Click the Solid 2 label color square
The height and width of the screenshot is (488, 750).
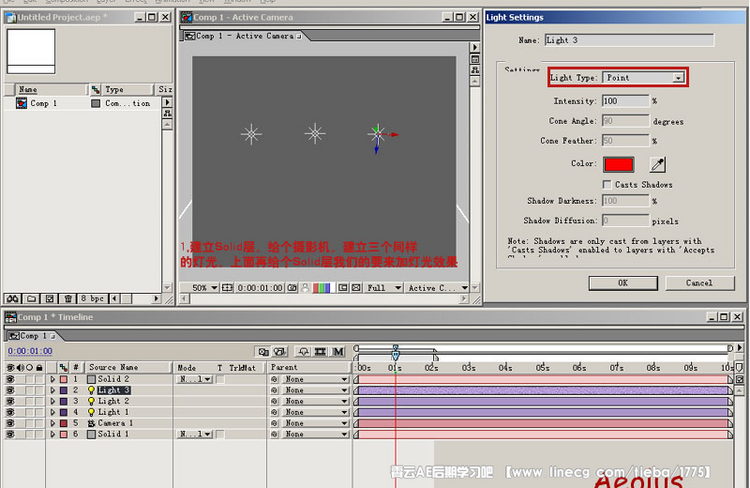point(64,379)
